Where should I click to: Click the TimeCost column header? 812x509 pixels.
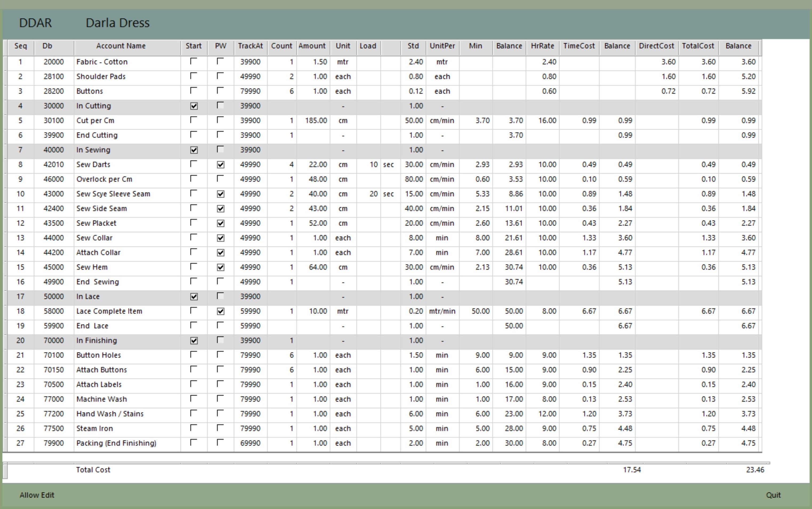(579, 46)
